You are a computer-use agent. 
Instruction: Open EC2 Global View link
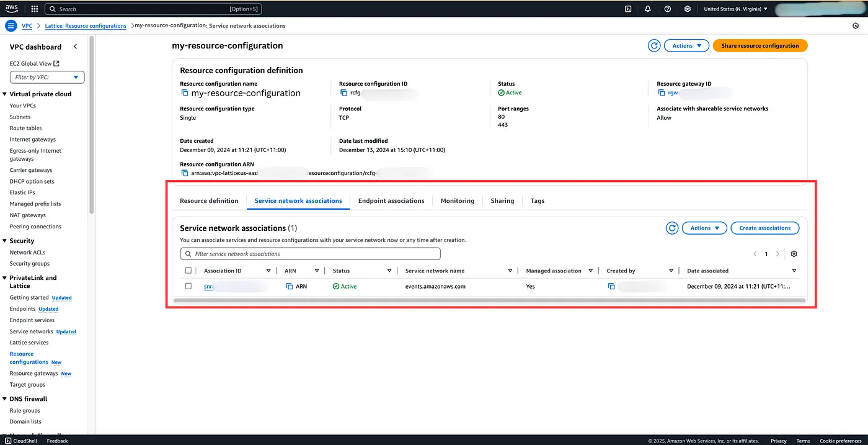click(35, 63)
